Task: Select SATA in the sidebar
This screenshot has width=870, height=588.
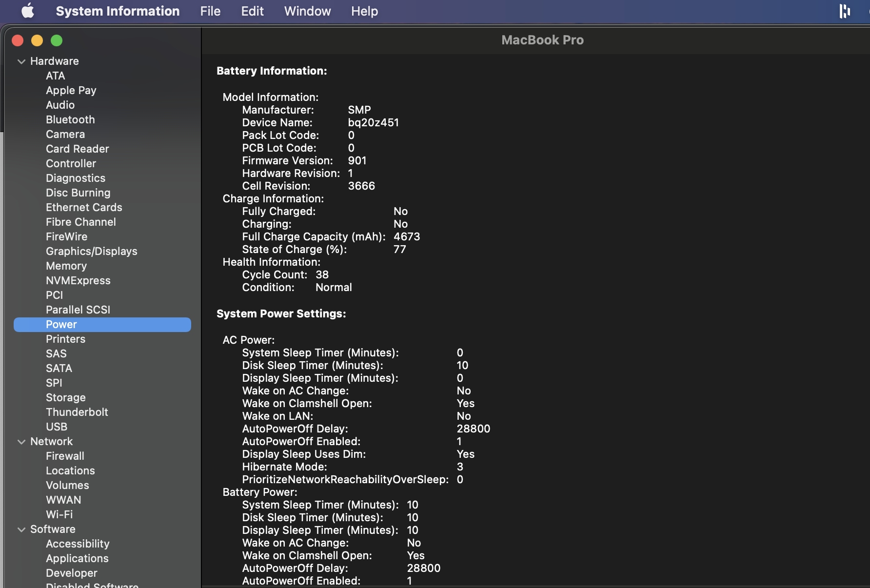Action: (x=59, y=368)
